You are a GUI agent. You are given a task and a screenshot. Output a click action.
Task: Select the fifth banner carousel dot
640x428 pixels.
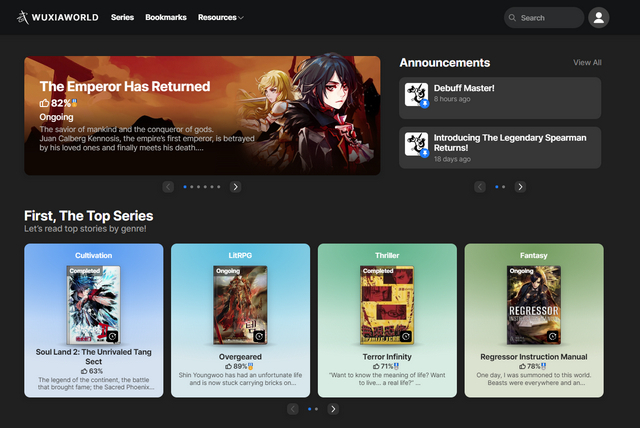212,187
